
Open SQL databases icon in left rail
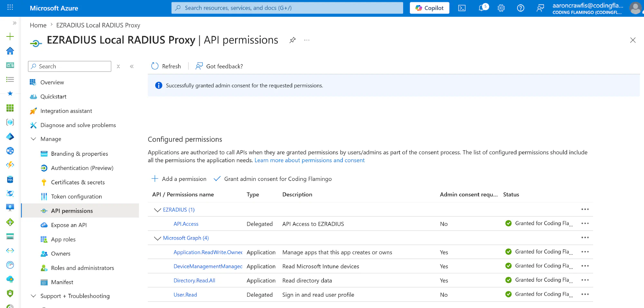click(10, 179)
